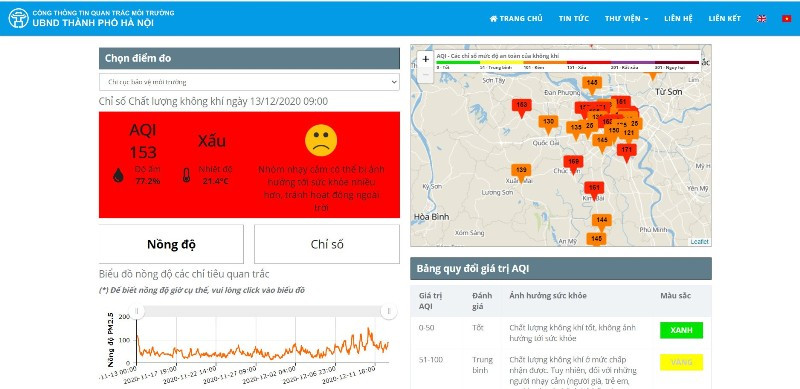Zoom out the map with minus button

(426, 74)
